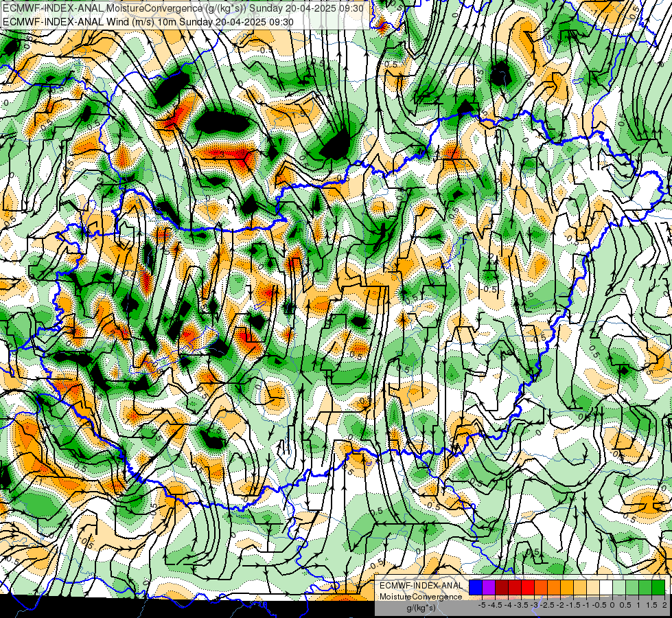Click the '-3.5' legend tick label
Screen dimensions: 672x618
coord(522,605)
